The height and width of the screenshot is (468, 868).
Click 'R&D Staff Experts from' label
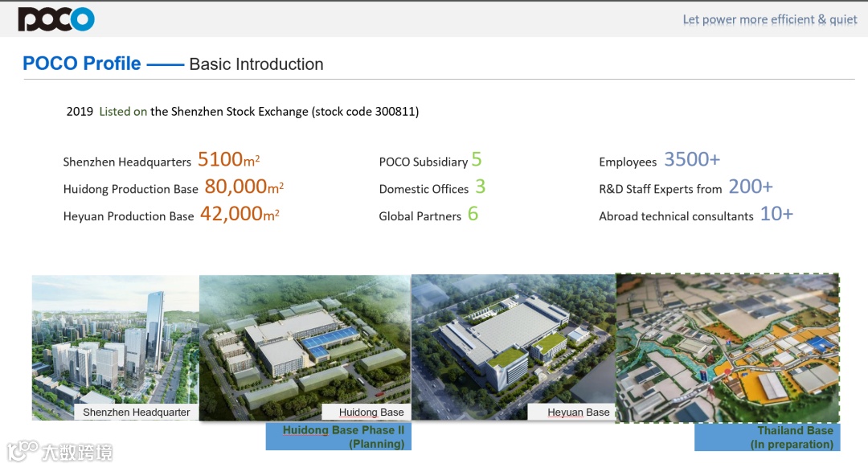(661, 189)
